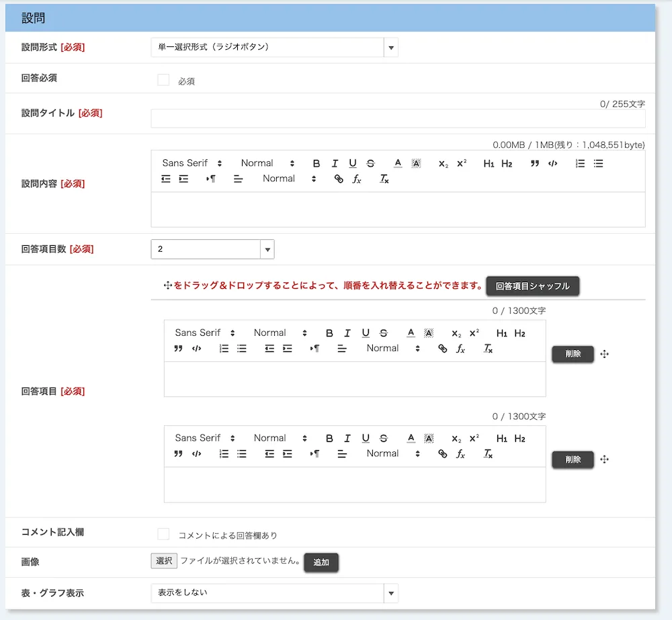Enable the 回答必須 必須 checkbox
The width and height of the screenshot is (672, 620).
[x=163, y=81]
